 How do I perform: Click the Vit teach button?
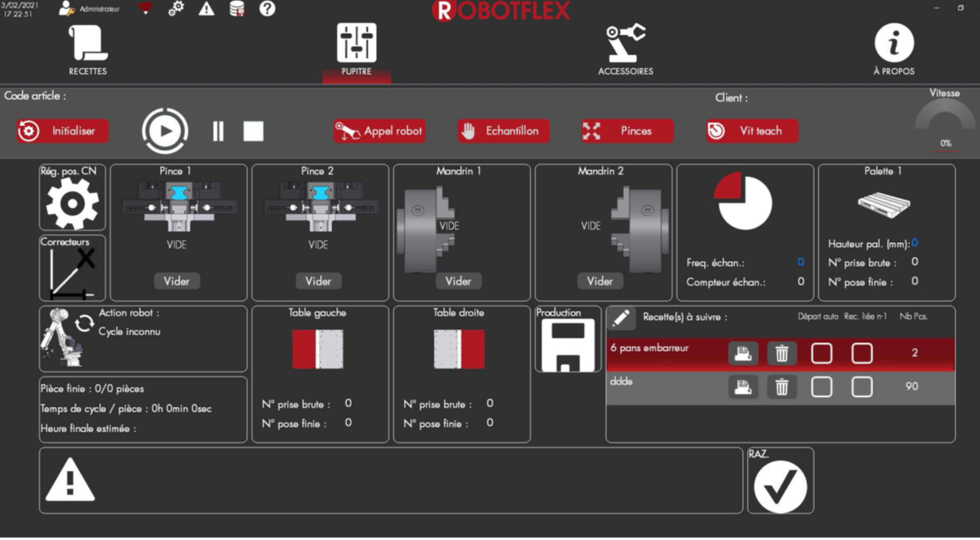[752, 131]
